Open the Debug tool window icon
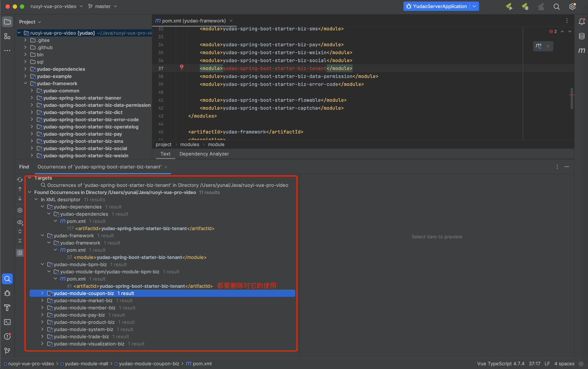This screenshot has width=588, height=369. (7, 293)
